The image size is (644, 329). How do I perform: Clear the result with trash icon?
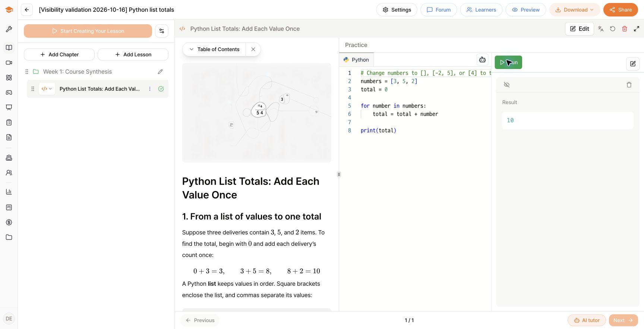click(629, 85)
